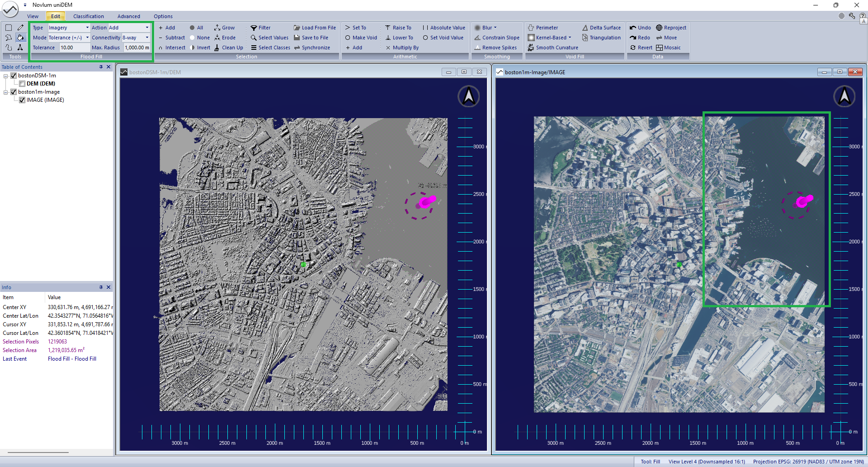The image size is (868, 467).
Task: Invert the current selection
Action: [x=200, y=48]
